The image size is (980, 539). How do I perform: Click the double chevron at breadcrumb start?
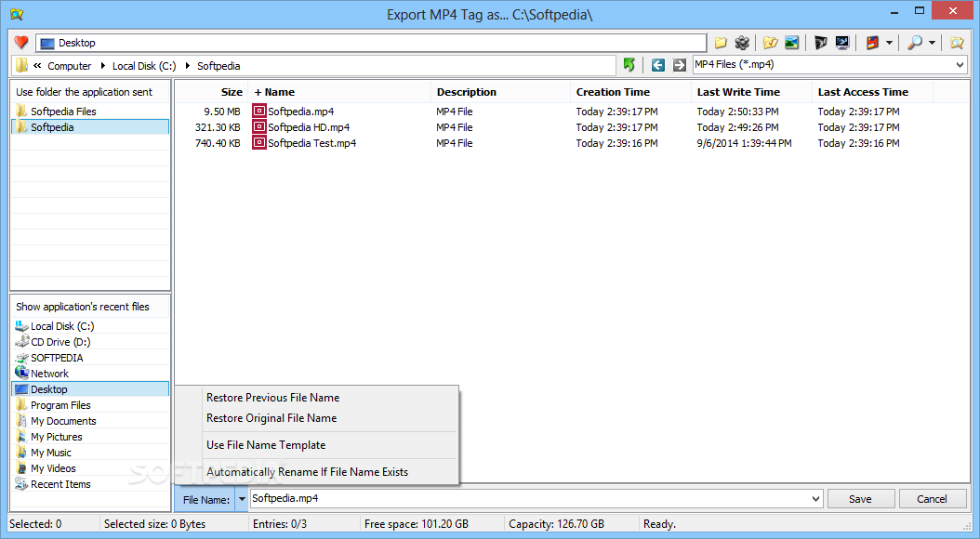tap(37, 66)
